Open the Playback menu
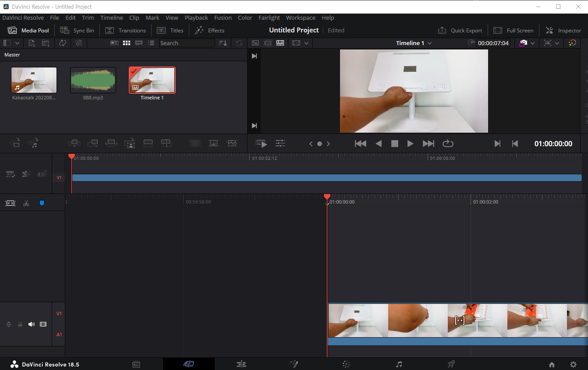The image size is (588, 370). coord(196,18)
